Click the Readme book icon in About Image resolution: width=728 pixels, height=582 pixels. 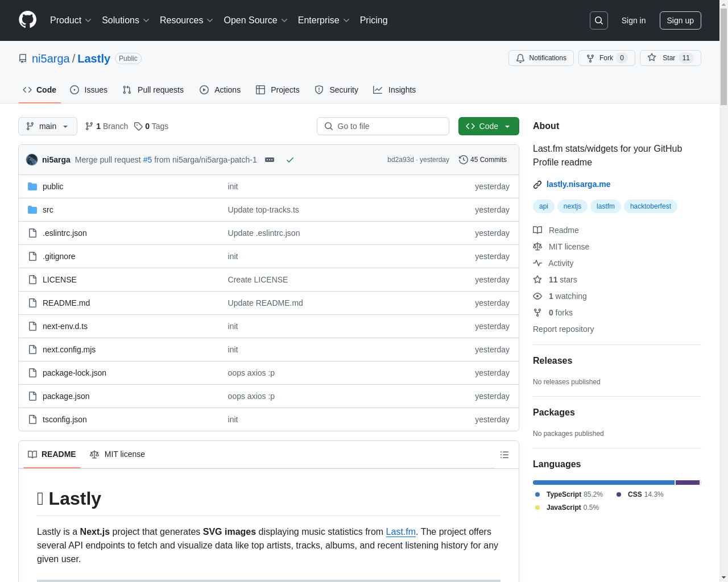[537, 230]
